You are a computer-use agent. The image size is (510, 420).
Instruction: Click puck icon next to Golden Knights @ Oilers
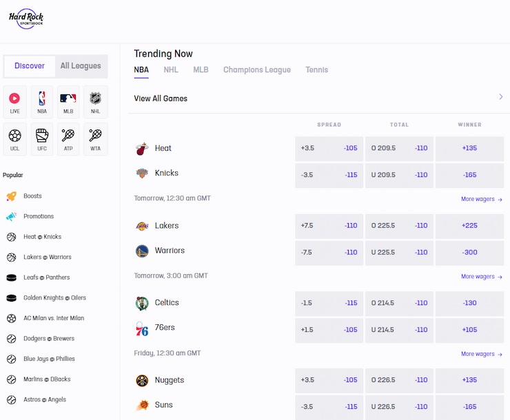[x=12, y=298]
